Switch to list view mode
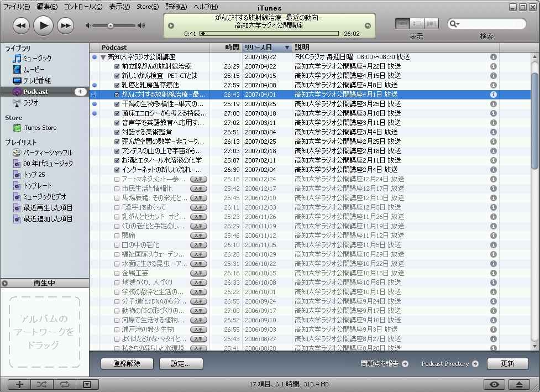 [x=402, y=23]
